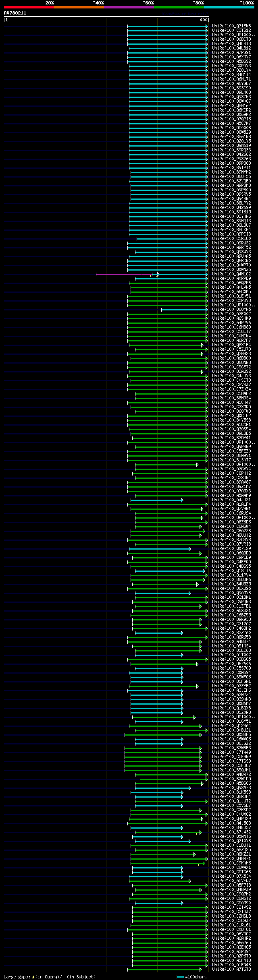Click the purple alignment segment of Q4H1G2
258x980 pixels.
coord(124,275)
